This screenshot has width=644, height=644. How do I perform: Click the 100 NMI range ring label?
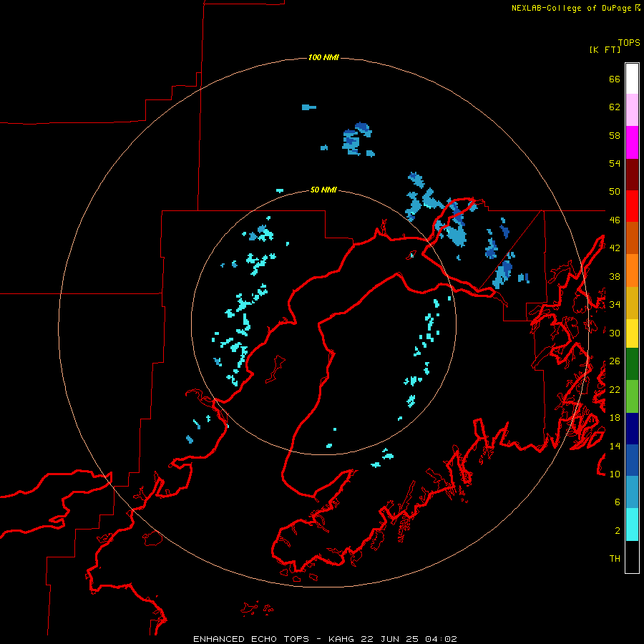coord(323,57)
